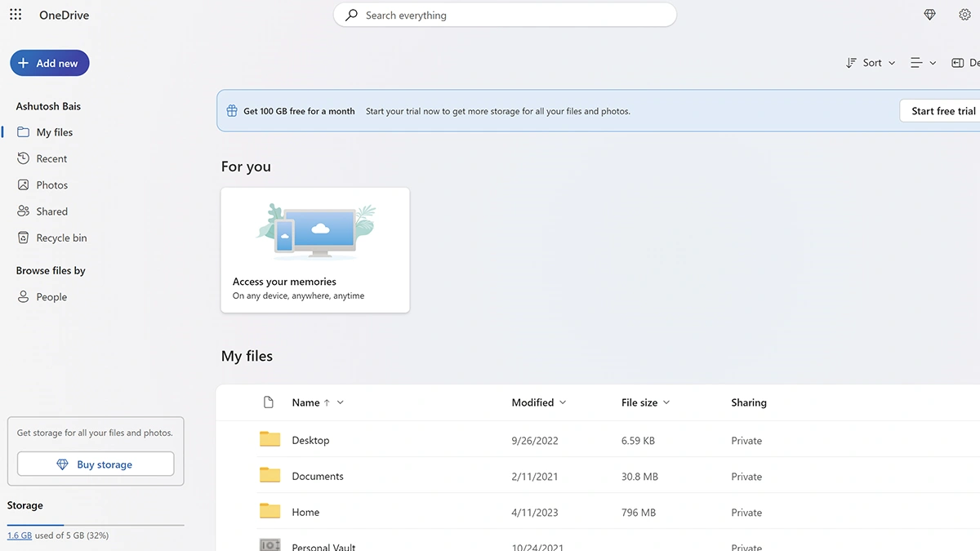Click the Home folder icon
The image size is (980, 551).
[x=269, y=511]
